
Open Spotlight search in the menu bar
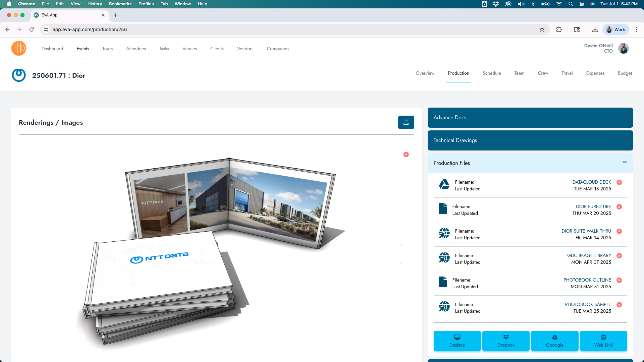[x=571, y=4]
